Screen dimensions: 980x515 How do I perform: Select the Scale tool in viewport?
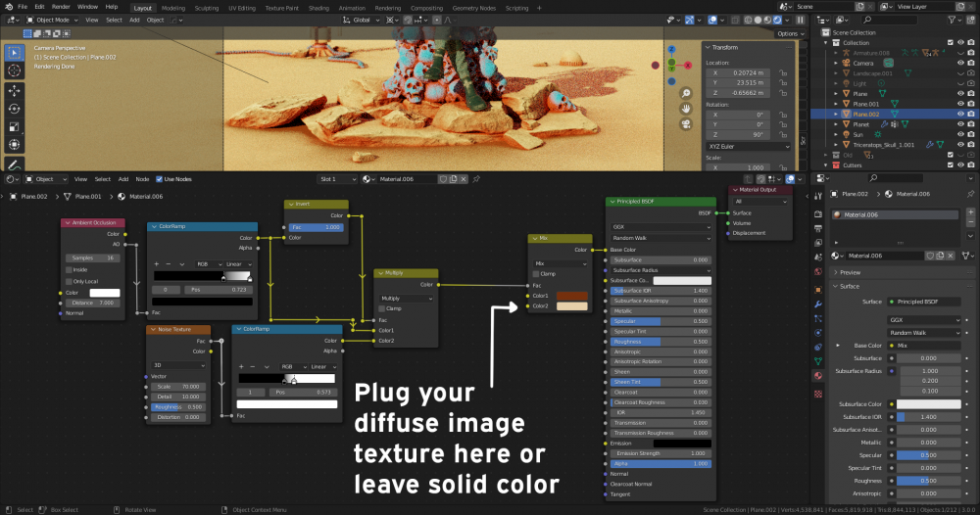(x=14, y=127)
